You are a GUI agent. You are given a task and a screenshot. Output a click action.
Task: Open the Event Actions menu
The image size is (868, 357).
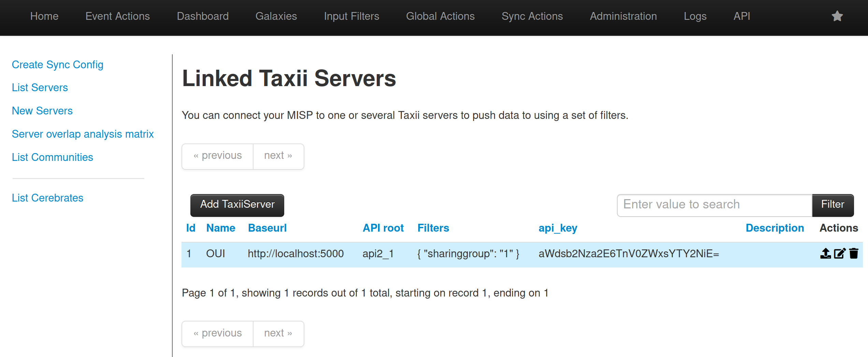pos(117,16)
